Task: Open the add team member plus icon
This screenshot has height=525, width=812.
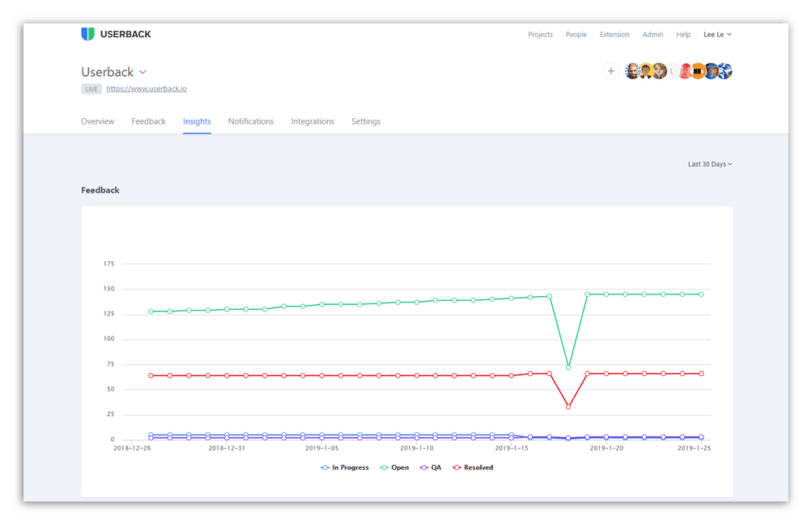Action: (x=611, y=71)
